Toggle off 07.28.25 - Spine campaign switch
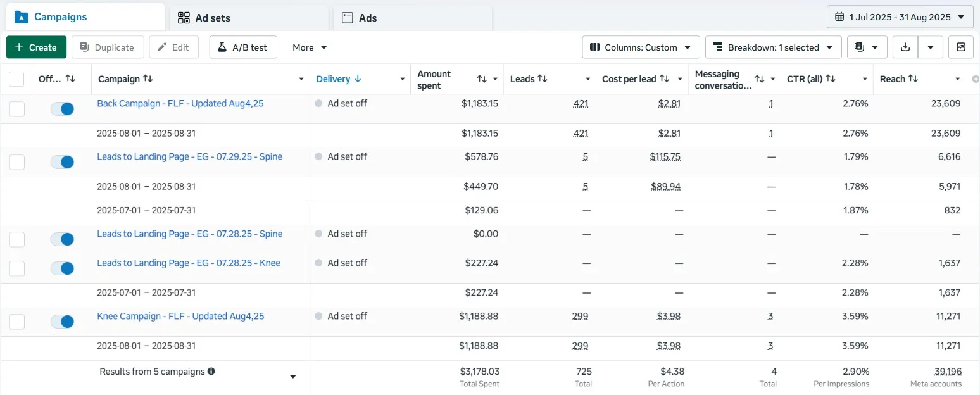Viewport: 980px width, 395px height. point(63,239)
